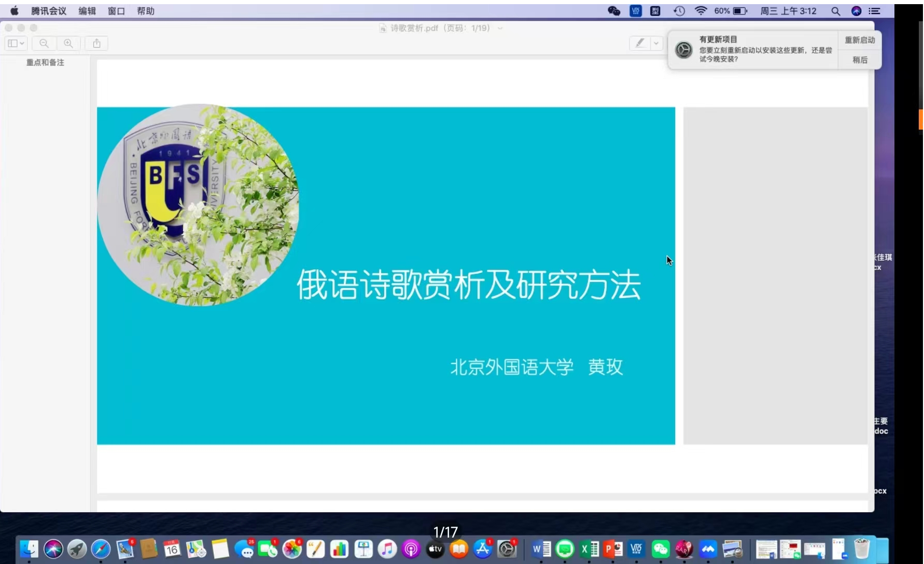Click 重新启动 in the update notification
This screenshot has height=564, width=924.
click(859, 40)
